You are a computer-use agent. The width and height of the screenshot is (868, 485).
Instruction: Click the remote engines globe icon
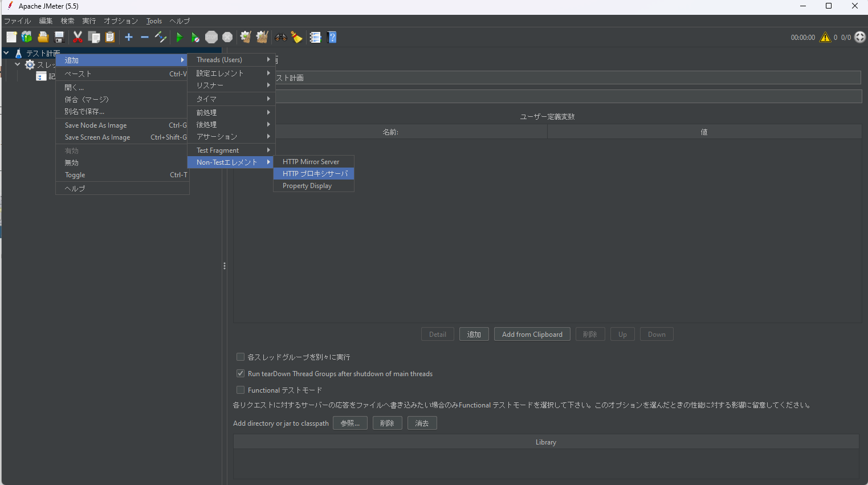click(x=860, y=38)
